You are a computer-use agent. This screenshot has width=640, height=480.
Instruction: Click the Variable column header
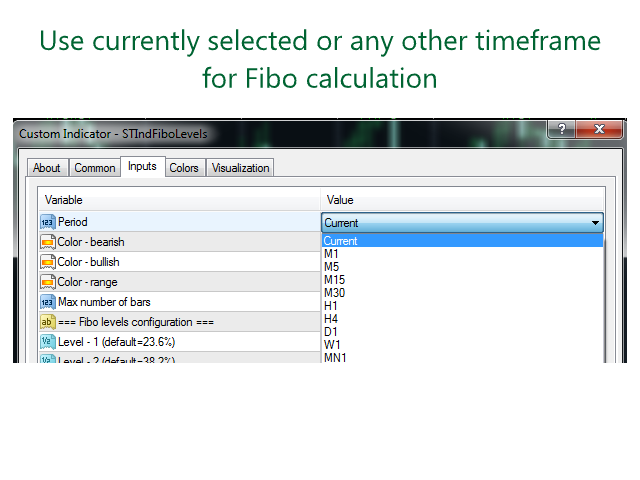pyautogui.click(x=64, y=201)
